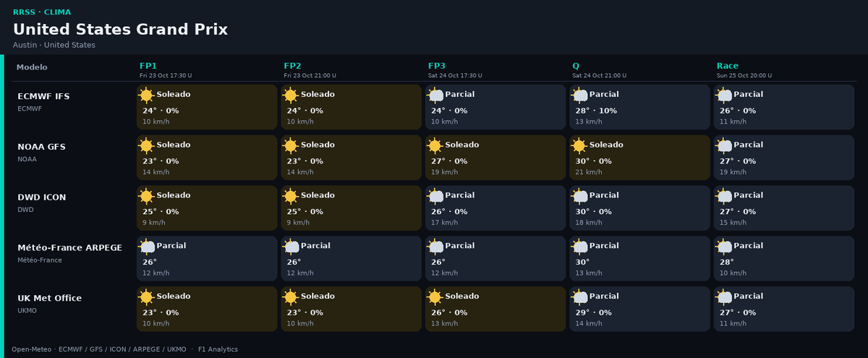
Task: Open the ECMWF IFS Q forecast card
Action: tap(639, 107)
